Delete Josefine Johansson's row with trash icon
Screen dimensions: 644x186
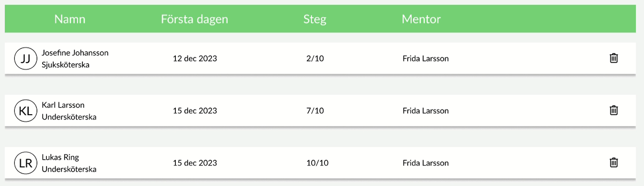coord(613,58)
